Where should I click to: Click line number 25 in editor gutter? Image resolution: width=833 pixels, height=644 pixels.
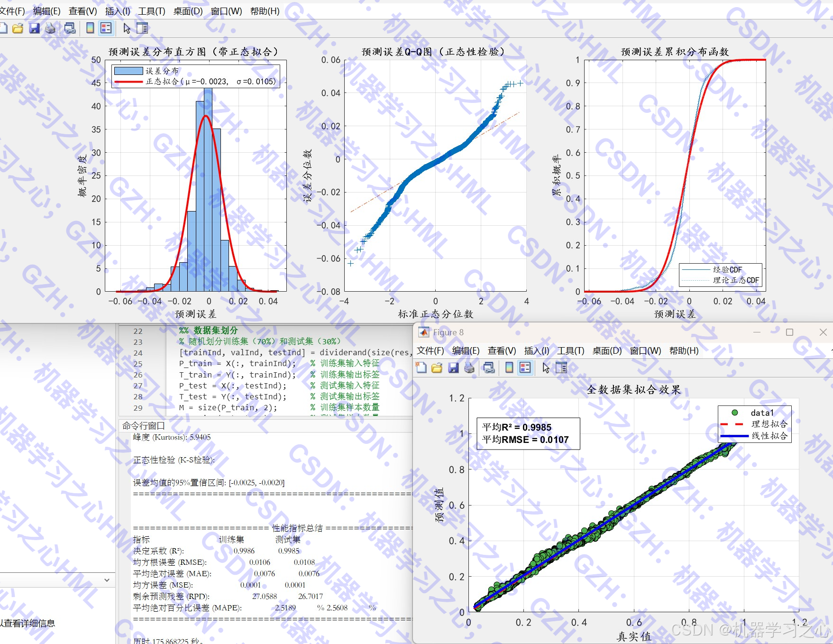click(138, 364)
